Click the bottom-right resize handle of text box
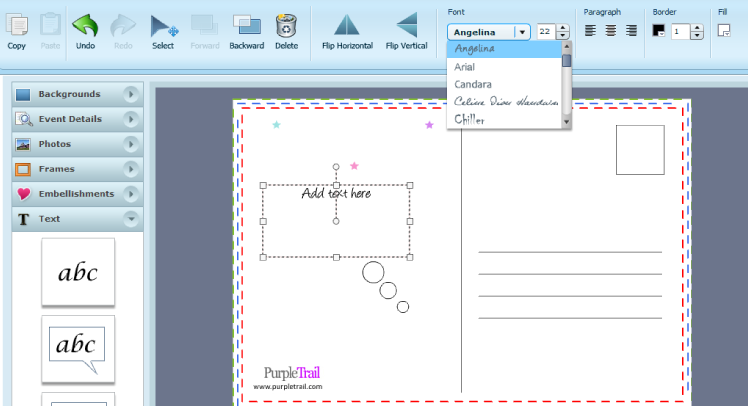748x406 pixels. pyautogui.click(x=410, y=257)
